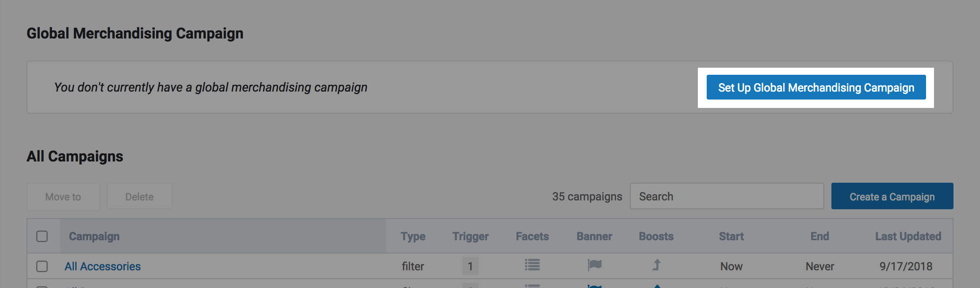Click Set Up Global Merchandising Campaign button

point(816,88)
